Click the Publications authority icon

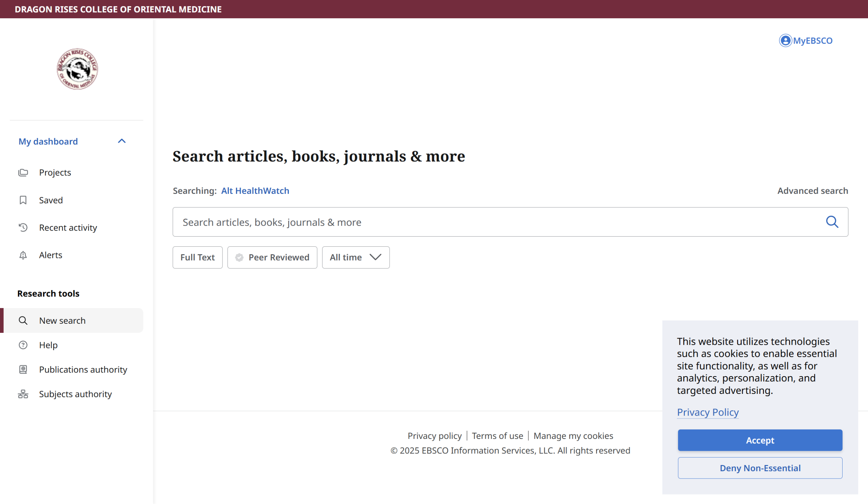tap(23, 369)
